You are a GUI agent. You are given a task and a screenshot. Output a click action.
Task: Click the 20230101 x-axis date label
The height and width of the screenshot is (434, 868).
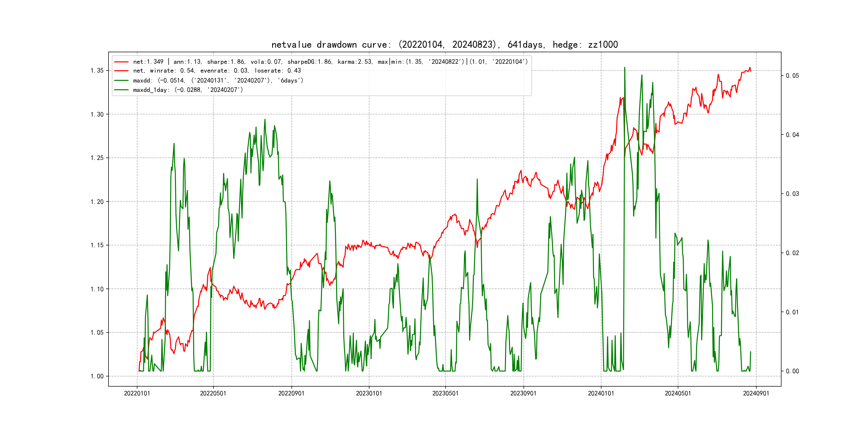coord(369,393)
